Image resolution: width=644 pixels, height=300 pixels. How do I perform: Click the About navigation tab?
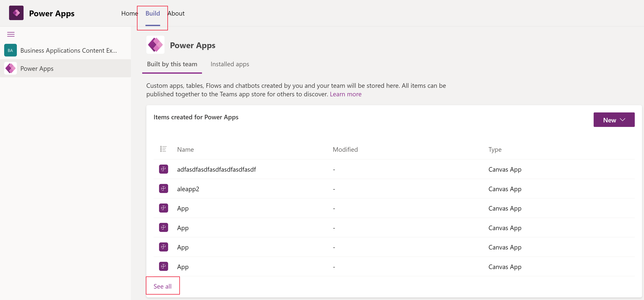point(175,13)
